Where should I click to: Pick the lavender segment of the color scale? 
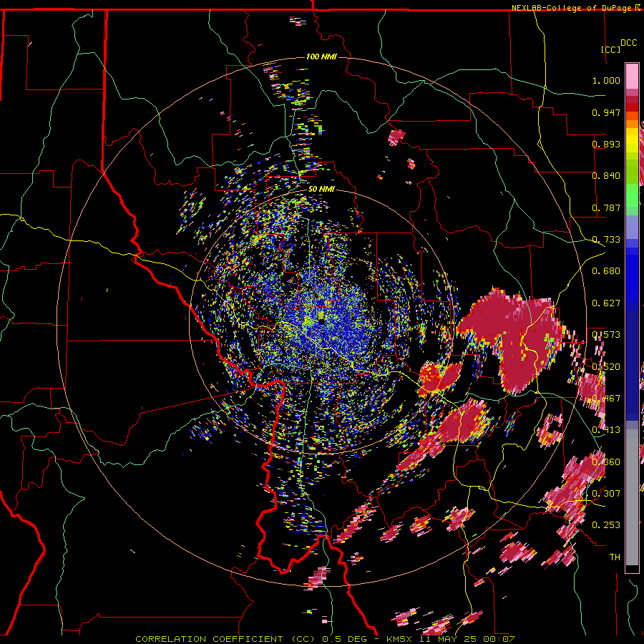coord(632,227)
